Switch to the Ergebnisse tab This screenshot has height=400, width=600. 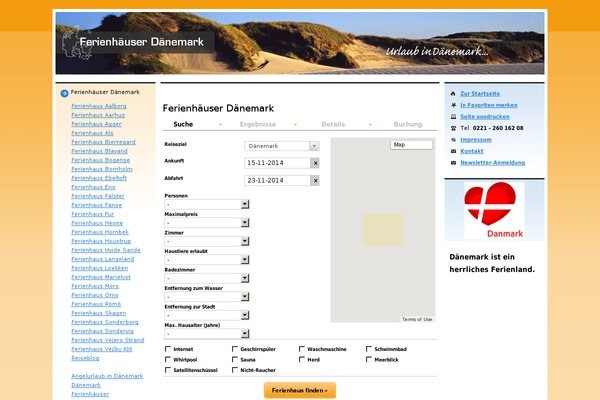coord(258,124)
